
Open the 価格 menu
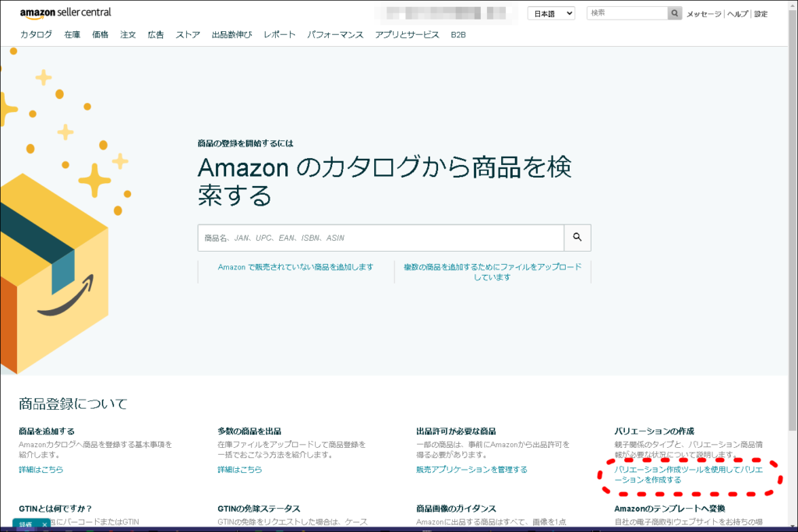tap(101, 34)
